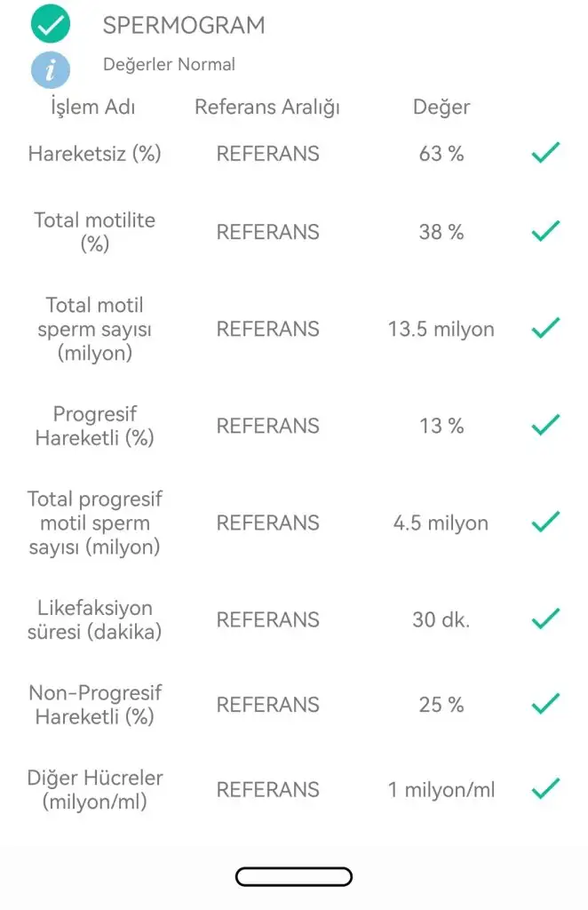
Task: Select the İşlem Adı column header
Action: pyautogui.click(x=92, y=107)
